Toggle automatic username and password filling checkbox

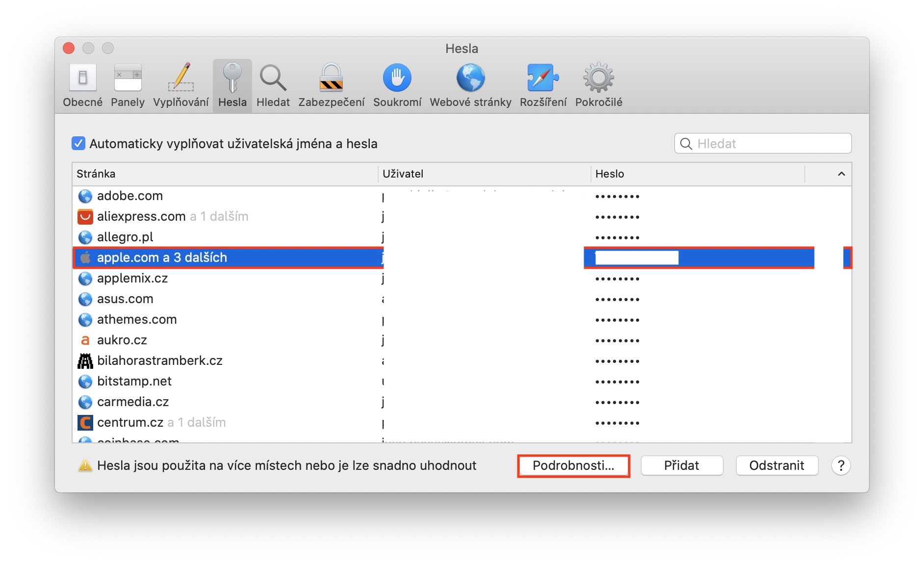coord(78,143)
